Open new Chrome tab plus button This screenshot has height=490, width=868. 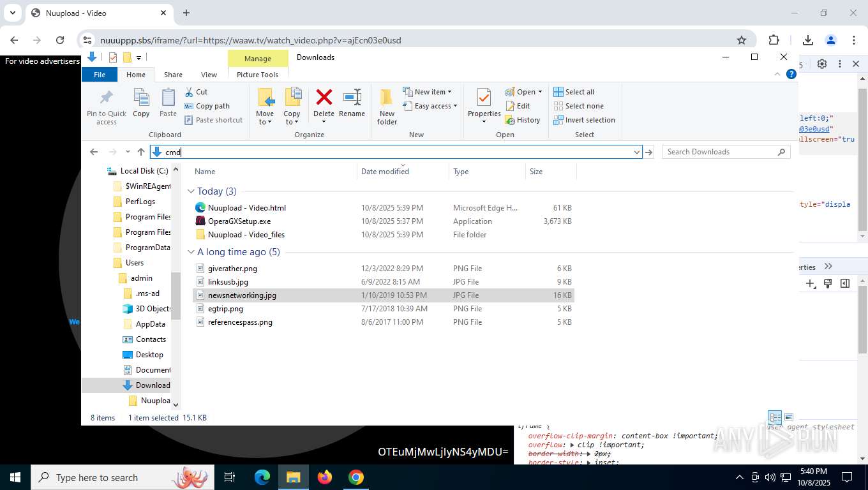point(186,13)
